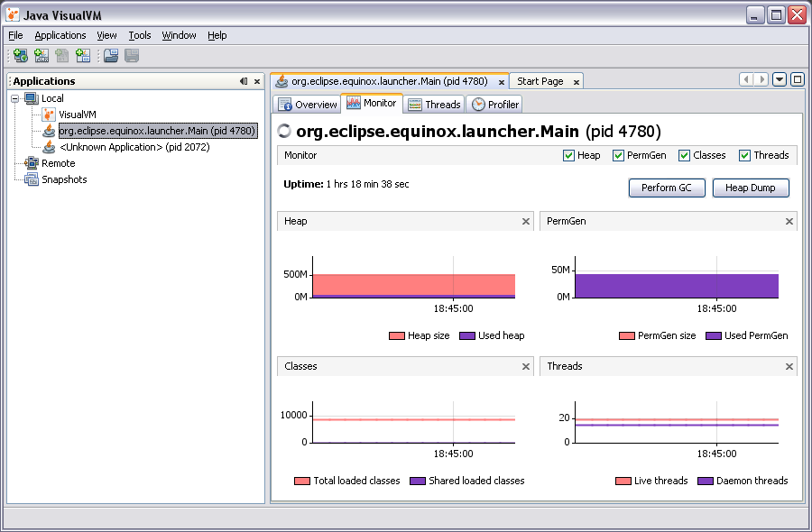Close the org.eclipse.equinox.launcher.Main document tab

tap(502, 82)
